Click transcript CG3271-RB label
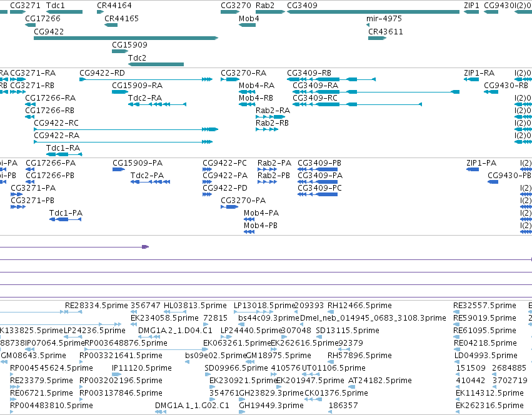The image size is (532, 415). [33, 85]
